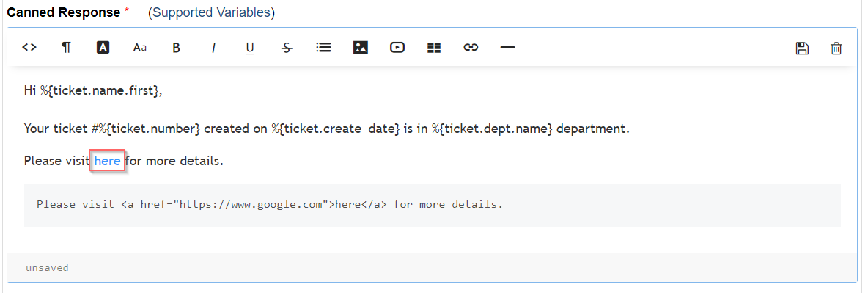Open the lists tool

click(323, 48)
